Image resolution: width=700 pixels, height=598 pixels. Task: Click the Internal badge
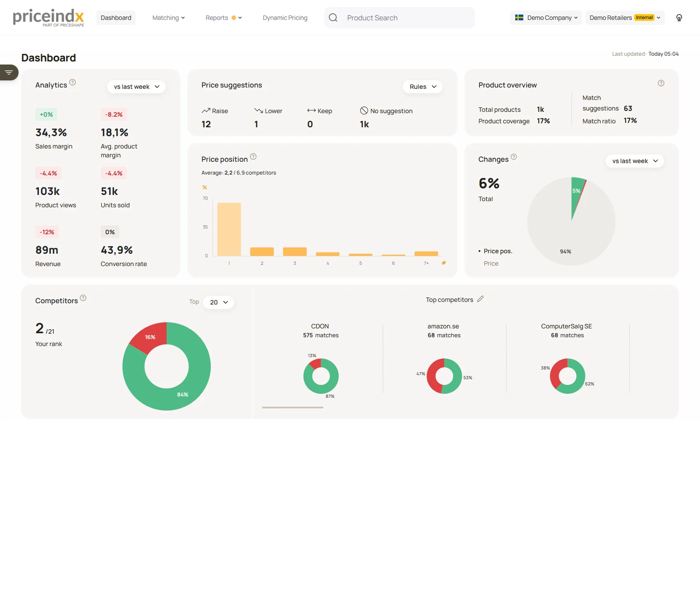[644, 18]
